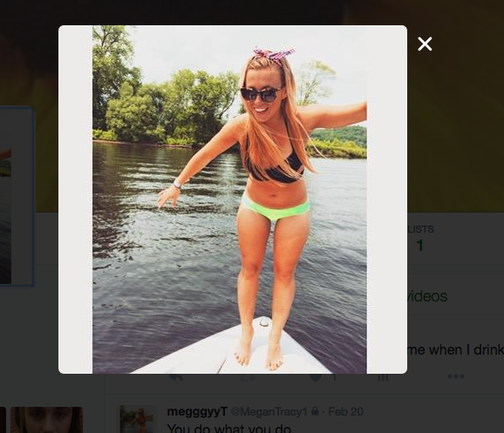Open the megggyyT display name link
This screenshot has width=504, height=433.
[x=197, y=411]
